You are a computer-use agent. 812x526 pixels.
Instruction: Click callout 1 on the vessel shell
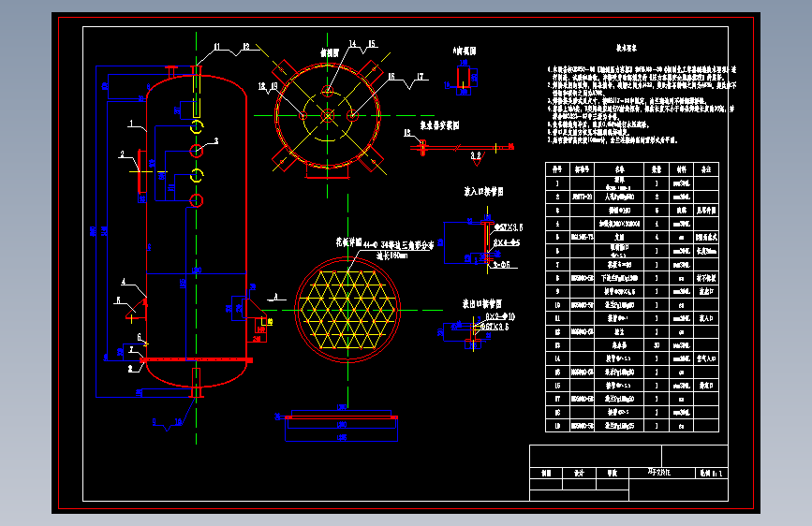pos(131,124)
